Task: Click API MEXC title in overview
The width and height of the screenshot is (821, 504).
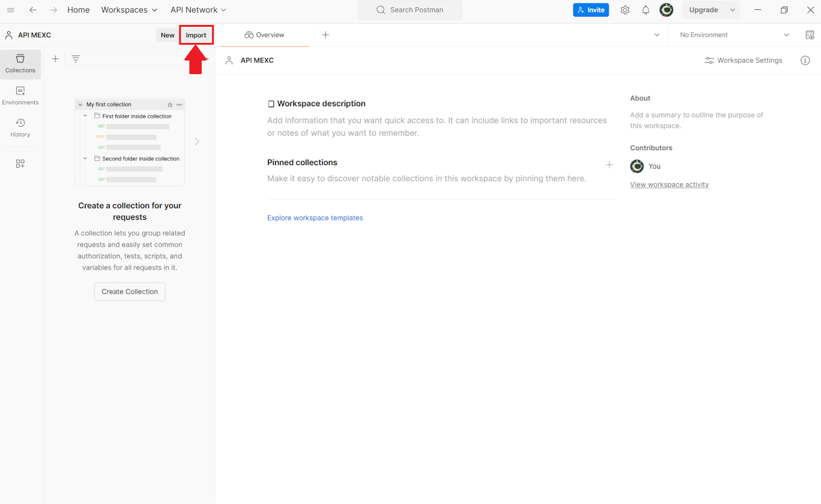Action: point(257,61)
